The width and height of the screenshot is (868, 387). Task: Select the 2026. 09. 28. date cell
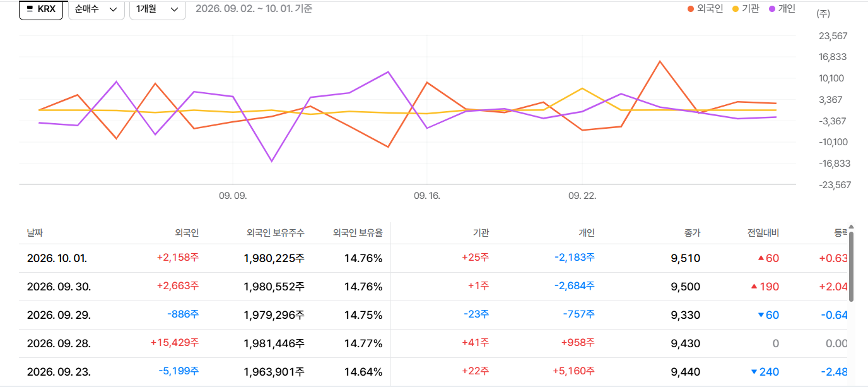click(x=59, y=343)
